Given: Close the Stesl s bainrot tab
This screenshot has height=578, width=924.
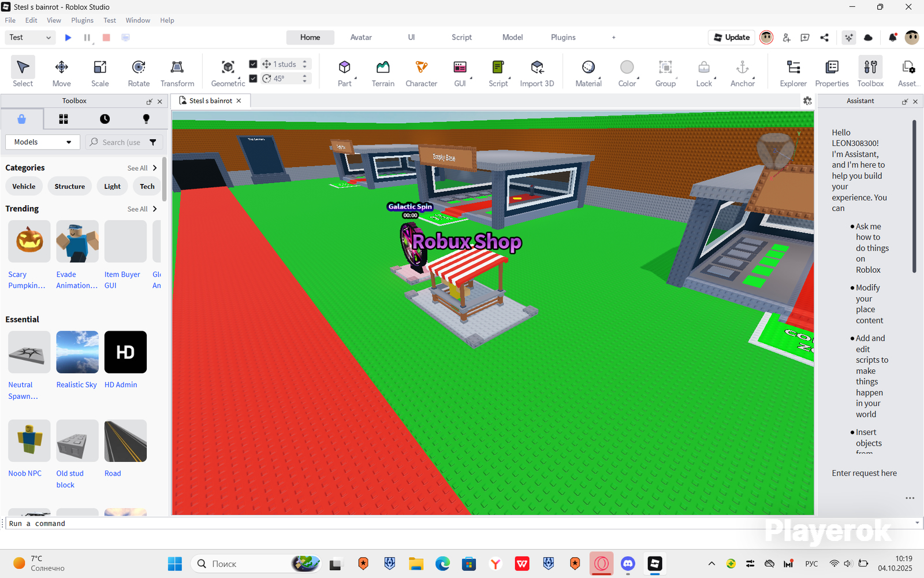Looking at the screenshot, I should [x=239, y=101].
